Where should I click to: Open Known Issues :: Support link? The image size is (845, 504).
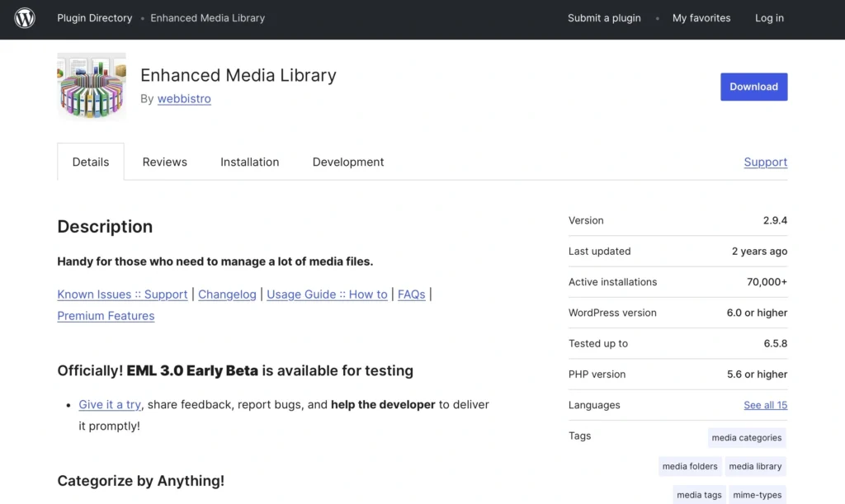click(x=122, y=294)
